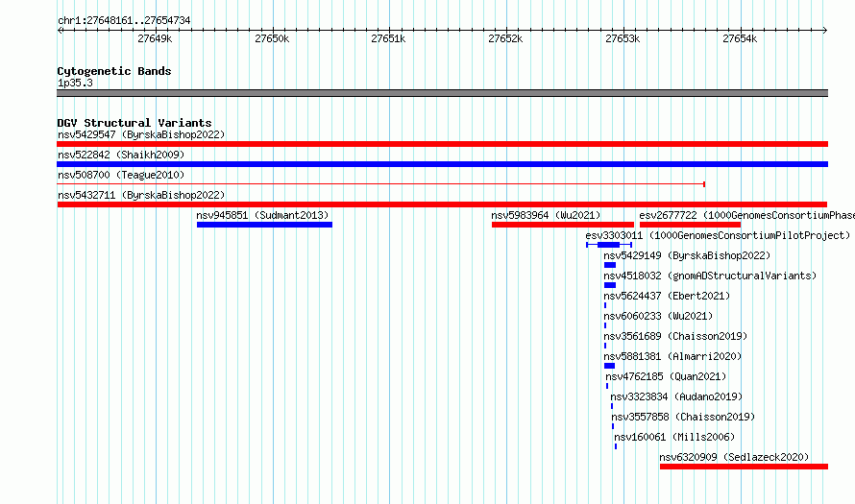Open nsv4518032 (gnomADStructuralVariants) label

coord(710,276)
